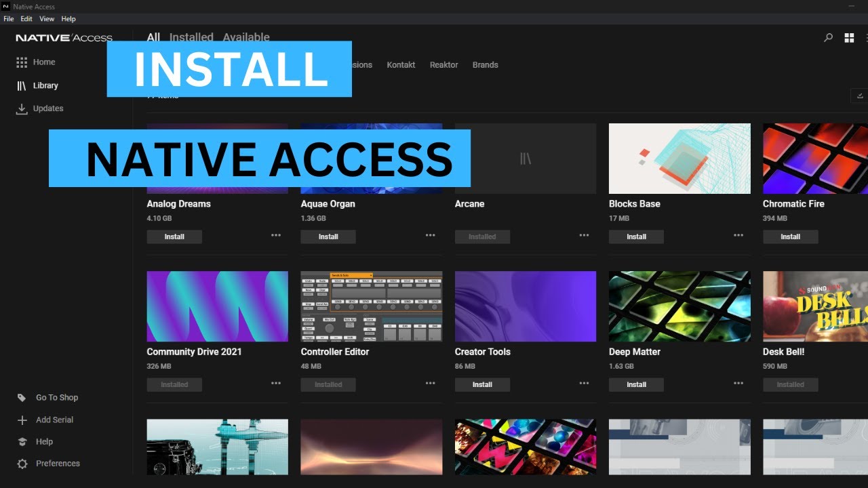868x488 pixels.
Task: Select the Deep Matter thumbnail
Action: pyautogui.click(x=679, y=306)
